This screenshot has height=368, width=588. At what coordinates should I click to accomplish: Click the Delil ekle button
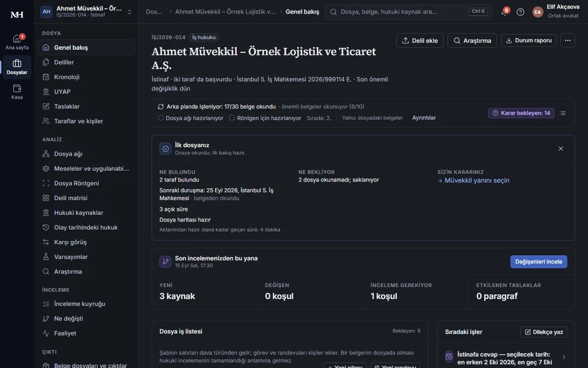(420, 40)
